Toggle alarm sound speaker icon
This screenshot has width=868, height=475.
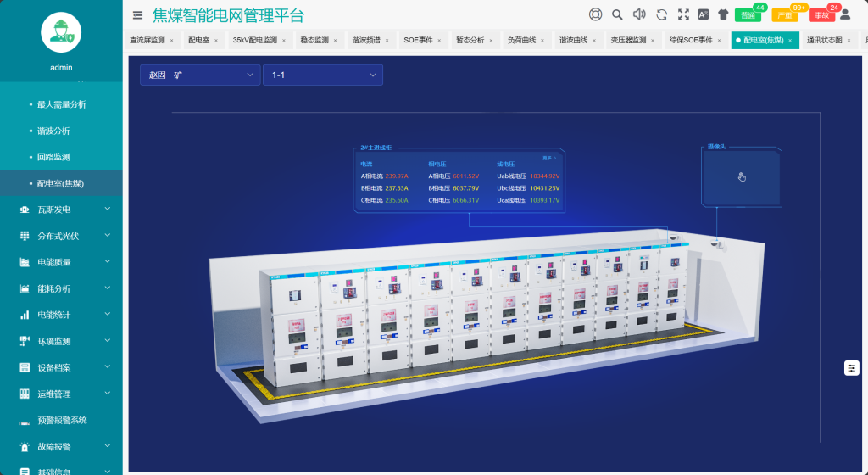(639, 14)
